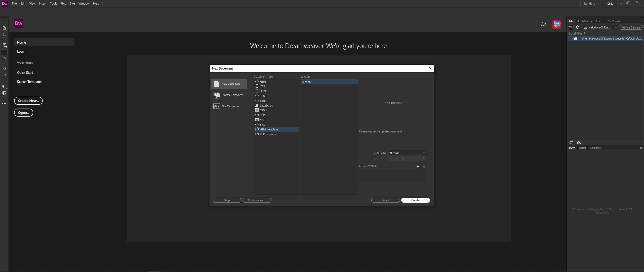Image resolution: width=644 pixels, height=272 pixels.
Task: Open the Creative Cloud account avatar
Action: coord(557,24)
